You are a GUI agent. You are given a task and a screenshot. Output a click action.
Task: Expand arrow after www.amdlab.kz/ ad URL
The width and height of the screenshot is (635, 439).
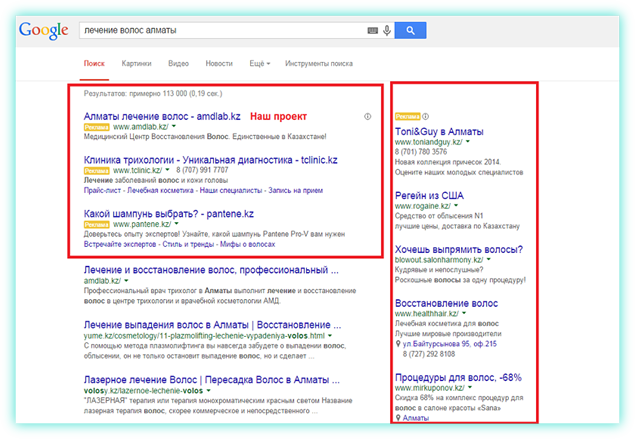tap(174, 126)
